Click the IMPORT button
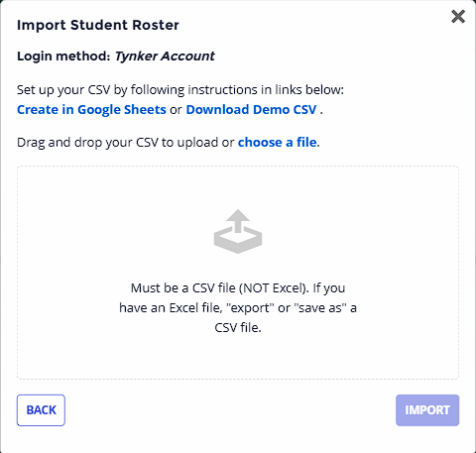476x453 pixels. coord(427,410)
